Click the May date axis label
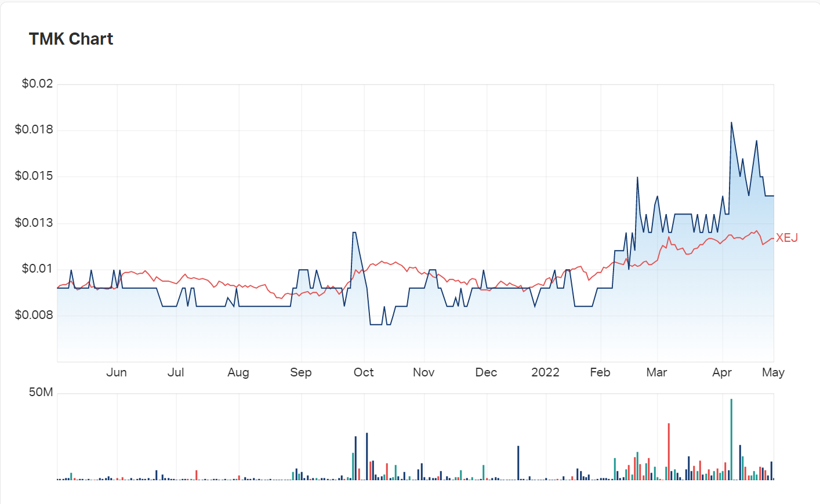Image resolution: width=820 pixels, height=504 pixels. pyautogui.click(x=773, y=372)
